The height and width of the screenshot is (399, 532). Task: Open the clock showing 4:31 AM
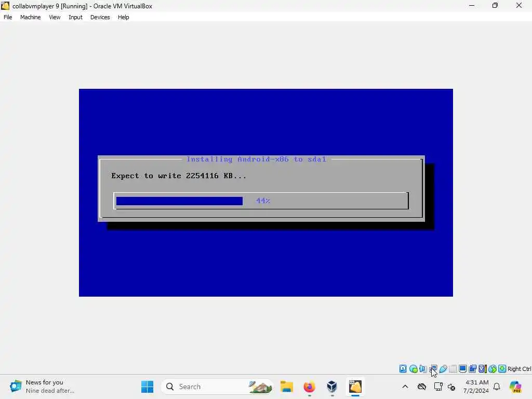pos(476,387)
